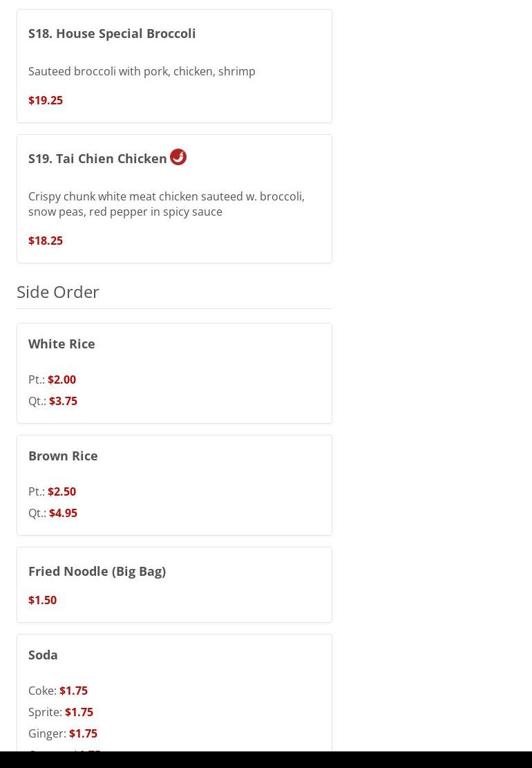Open the Brown Rice menu item

click(x=63, y=456)
